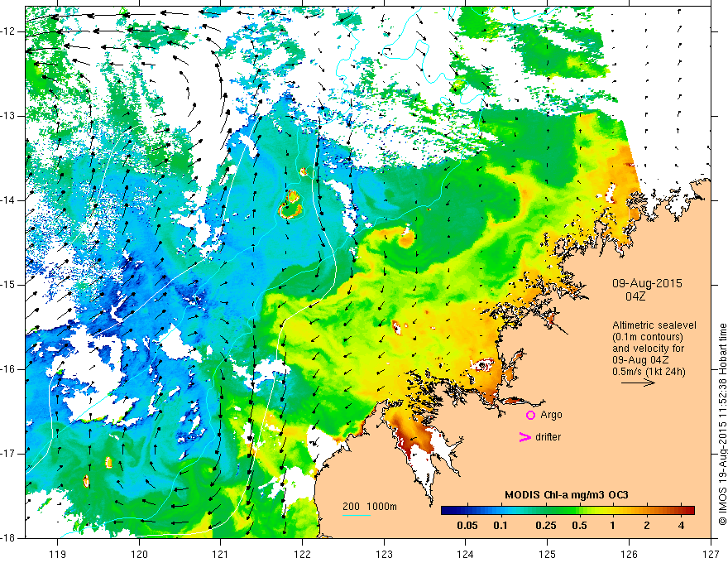728x563 pixels.
Task: Click the longitude axis label '124'
Action: tap(466, 554)
